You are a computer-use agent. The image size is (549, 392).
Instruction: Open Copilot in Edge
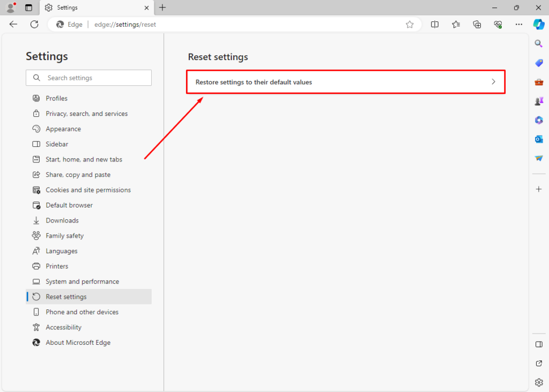click(538, 24)
